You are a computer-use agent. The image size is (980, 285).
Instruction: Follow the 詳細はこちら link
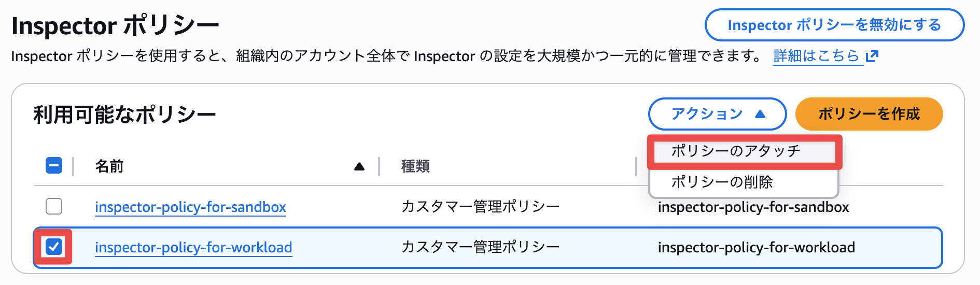[x=816, y=56]
